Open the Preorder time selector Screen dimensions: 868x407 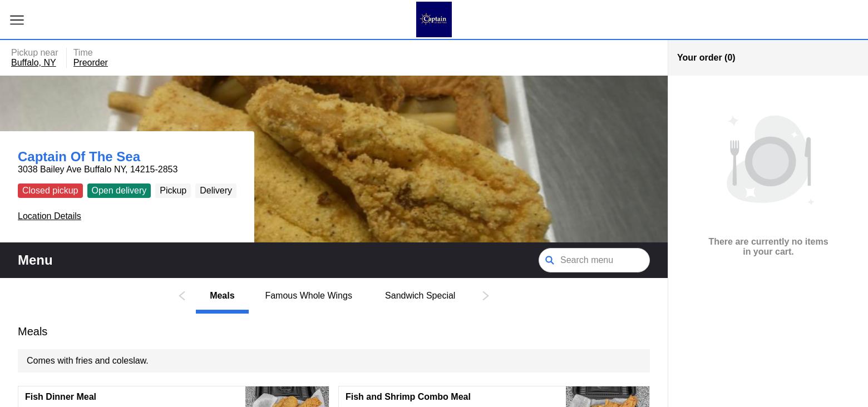(90, 63)
